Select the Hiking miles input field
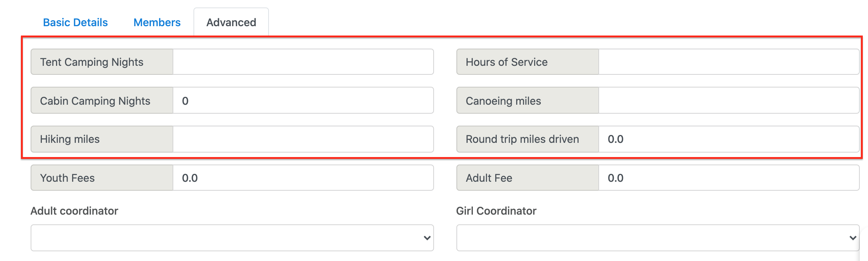The image size is (868, 261). 303,139
